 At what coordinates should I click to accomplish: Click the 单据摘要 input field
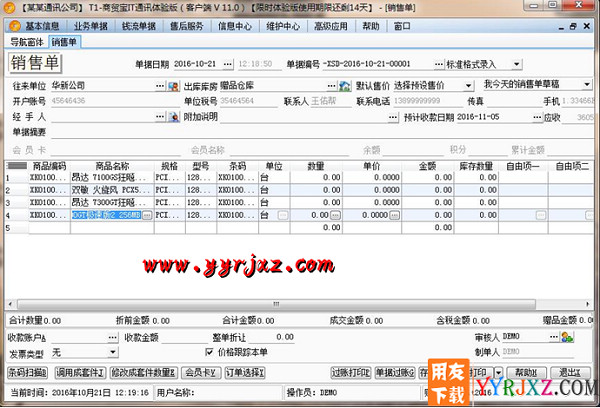pos(322,132)
